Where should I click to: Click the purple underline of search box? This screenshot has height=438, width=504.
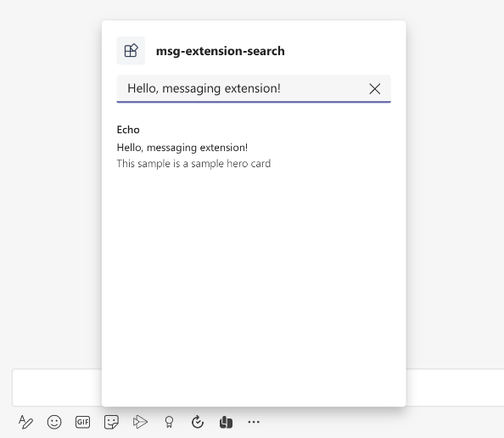(x=254, y=102)
